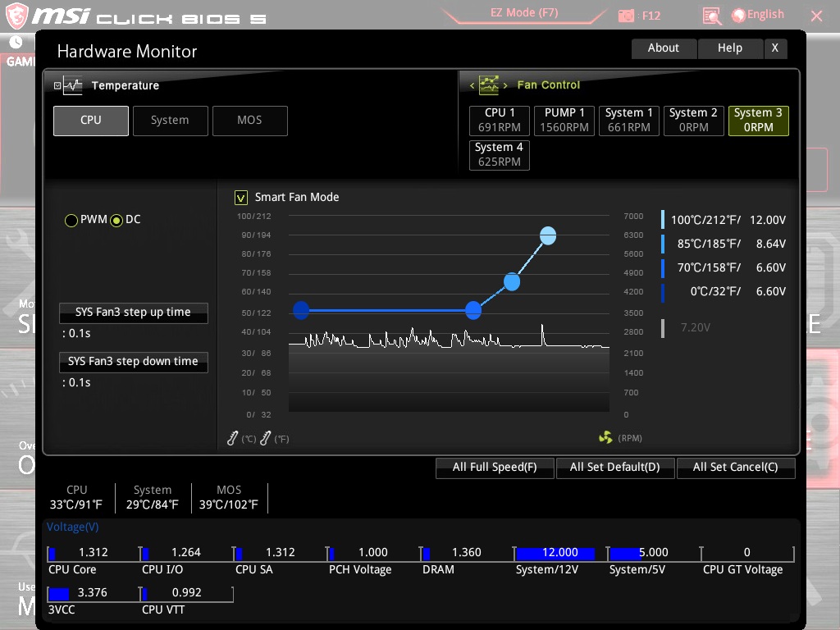Select the System 3 fan
Viewport: 840px width, 630px height.
click(x=759, y=121)
